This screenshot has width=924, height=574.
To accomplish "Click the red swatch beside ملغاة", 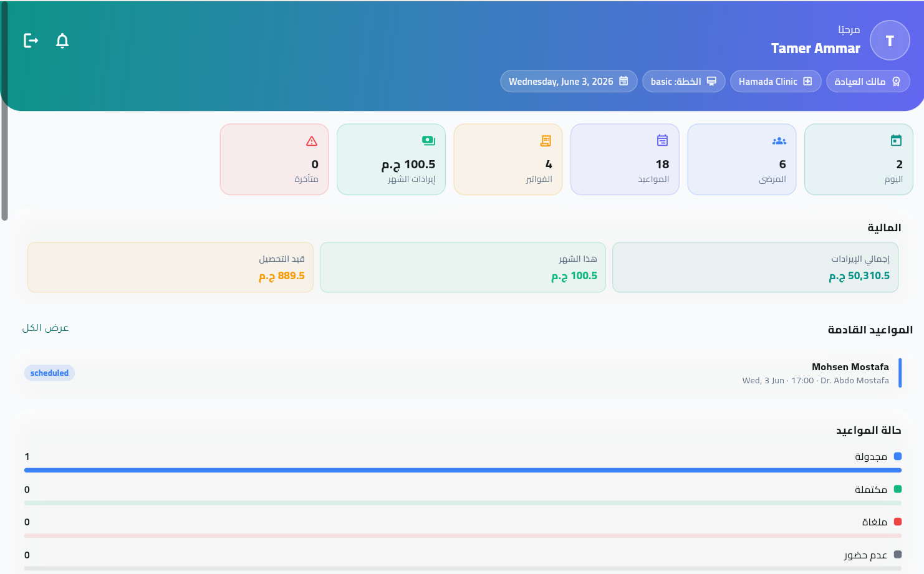I will click(898, 522).
